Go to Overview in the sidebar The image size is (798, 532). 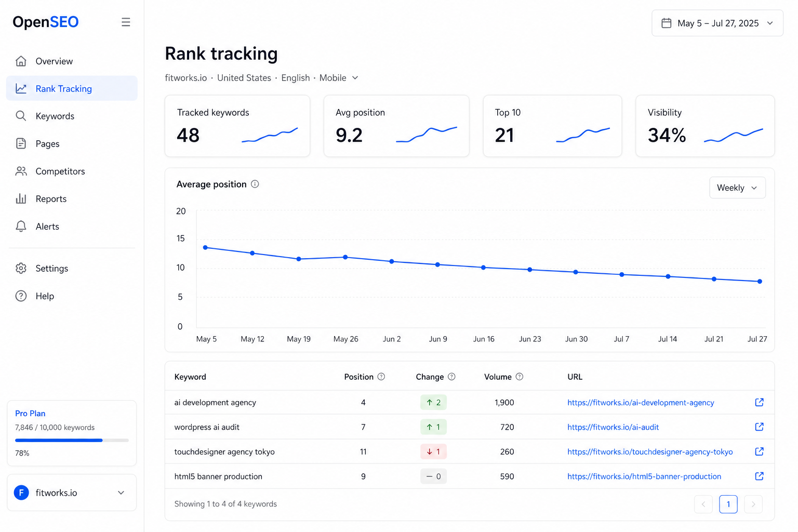(72, 61)
